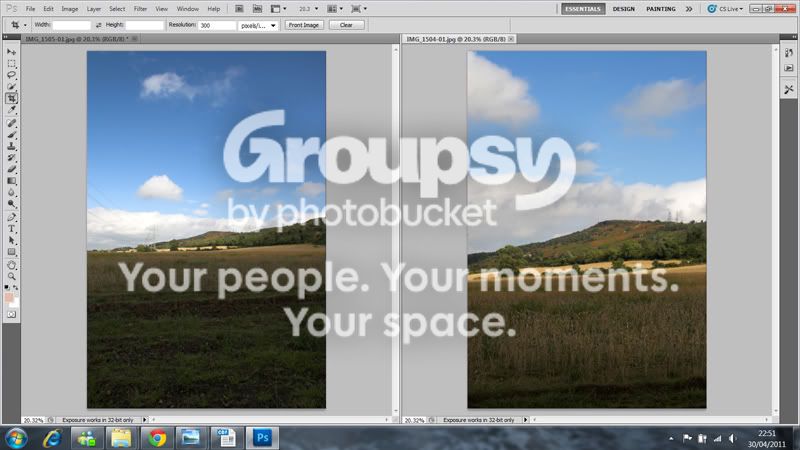Swap width and height values
This screenshot has height=450, width=800.
[x=98, y=25]
